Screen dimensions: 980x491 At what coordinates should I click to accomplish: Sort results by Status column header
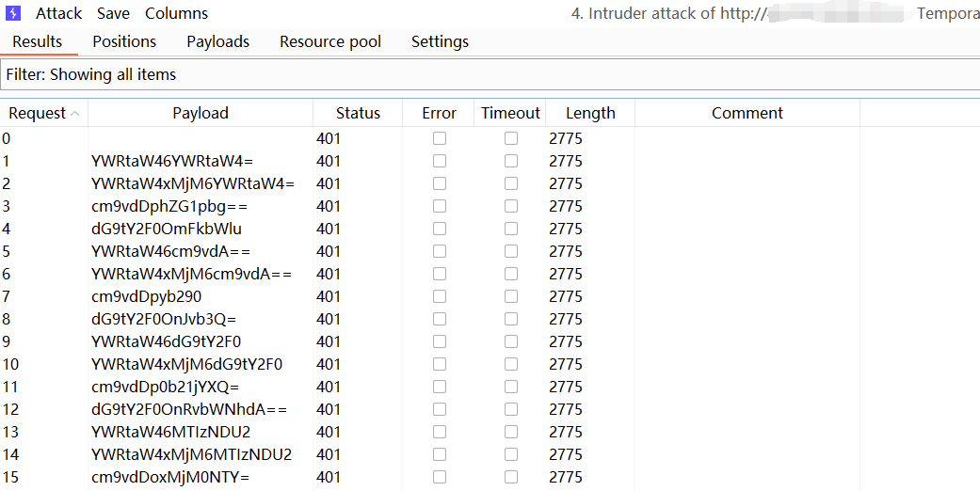[358, 113]
